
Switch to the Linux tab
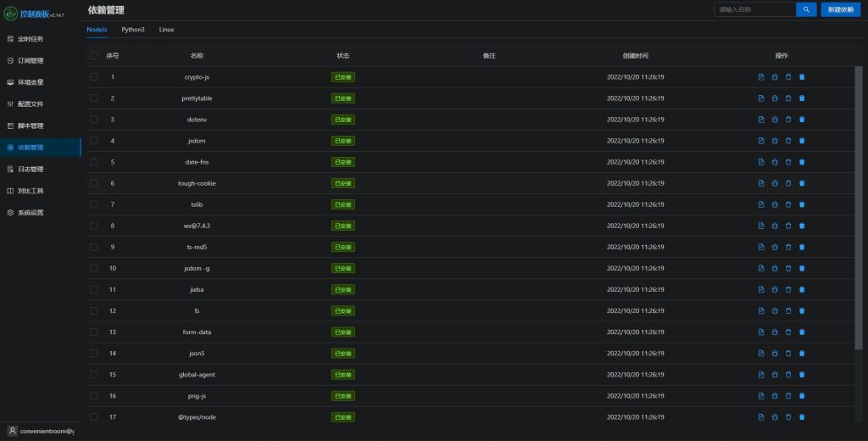166,30
